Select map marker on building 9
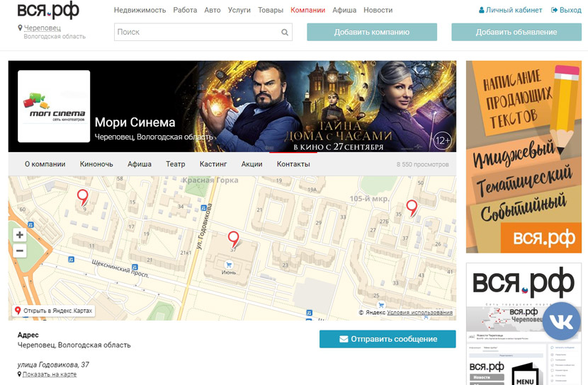The height and width of the screenshot is (385, 588). click(82, 197)
